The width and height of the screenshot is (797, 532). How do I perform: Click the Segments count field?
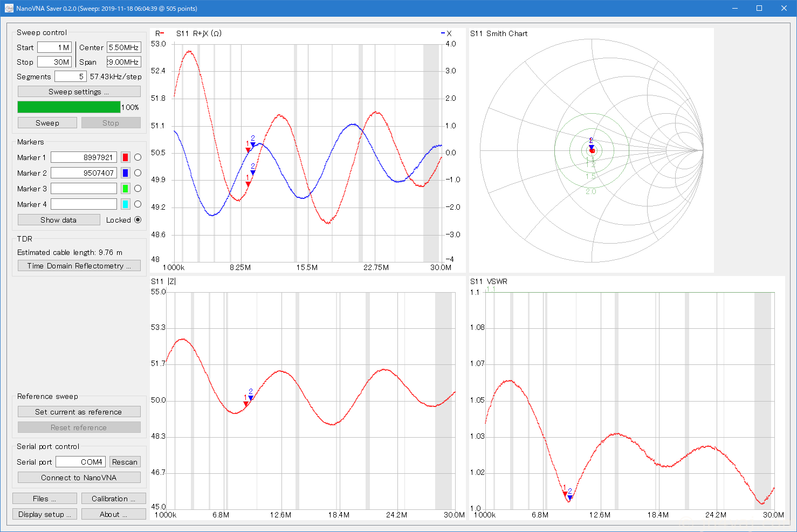pyautogui.click(x=70, y=77)
